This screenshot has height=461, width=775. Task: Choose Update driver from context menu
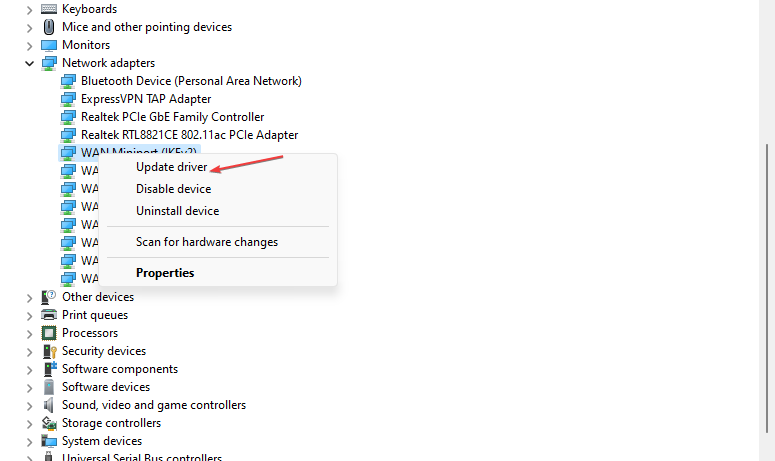click(171, 167)
